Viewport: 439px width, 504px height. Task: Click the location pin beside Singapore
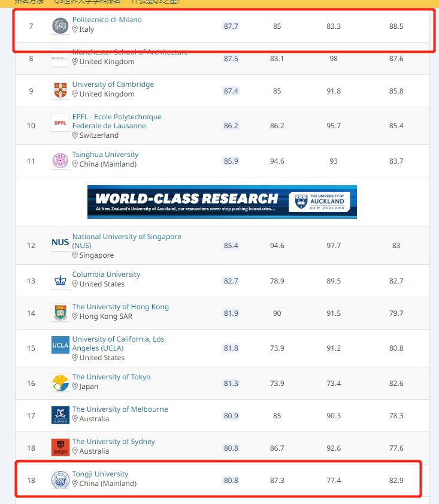75,255
